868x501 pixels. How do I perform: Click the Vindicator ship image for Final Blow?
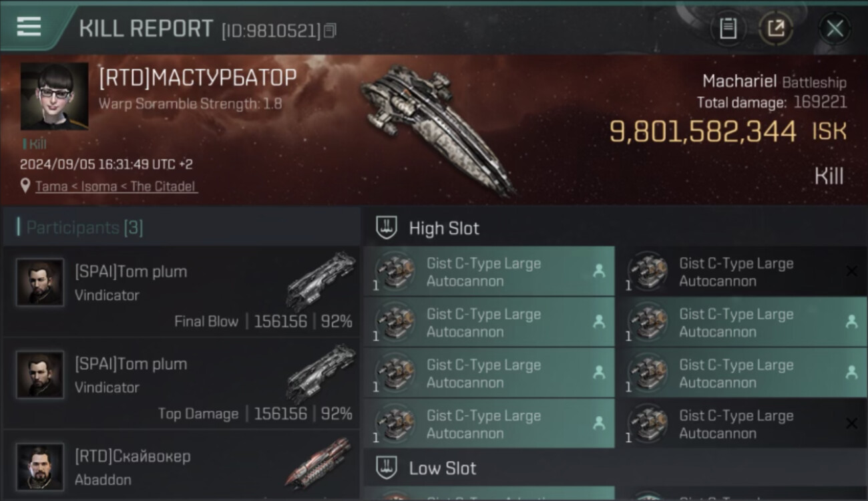pyautogui.click(x=320, y=281)
